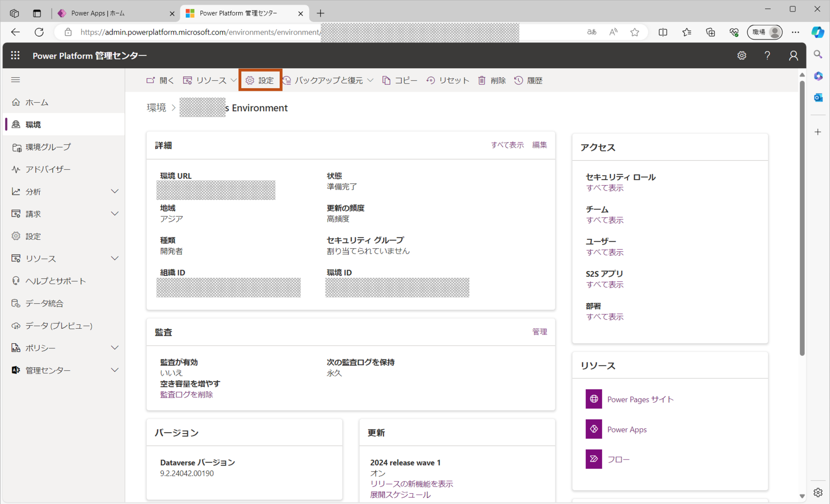Click the read aloud icon in address bar
830x504 pixels.
pyautogui.click(x=613, y=32)
